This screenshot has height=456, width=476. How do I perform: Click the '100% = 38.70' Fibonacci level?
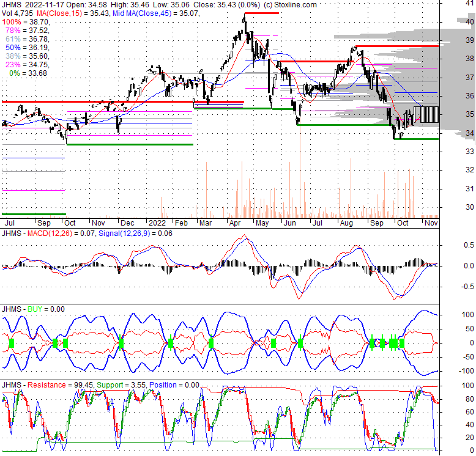[25, 22]
